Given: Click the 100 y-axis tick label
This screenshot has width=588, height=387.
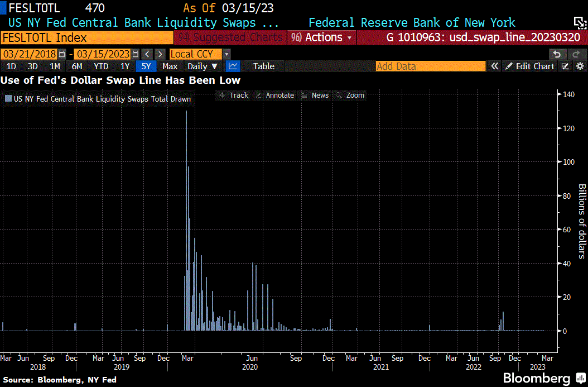Looking at the screenshot, I should [569, 162].
